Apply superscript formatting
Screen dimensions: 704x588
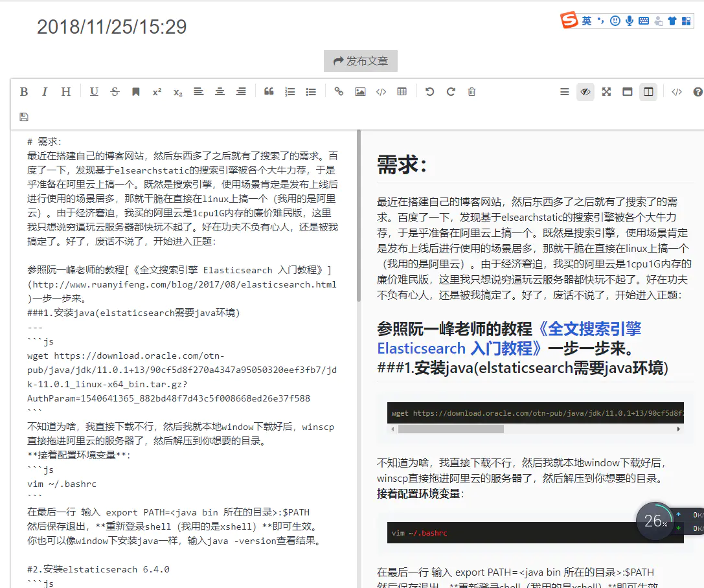coord(157,92)
